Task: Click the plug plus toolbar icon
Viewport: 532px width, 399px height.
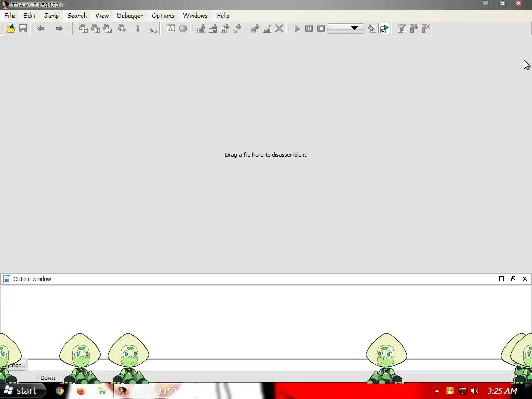Action: pyautogui.click(x=414, y=29)
